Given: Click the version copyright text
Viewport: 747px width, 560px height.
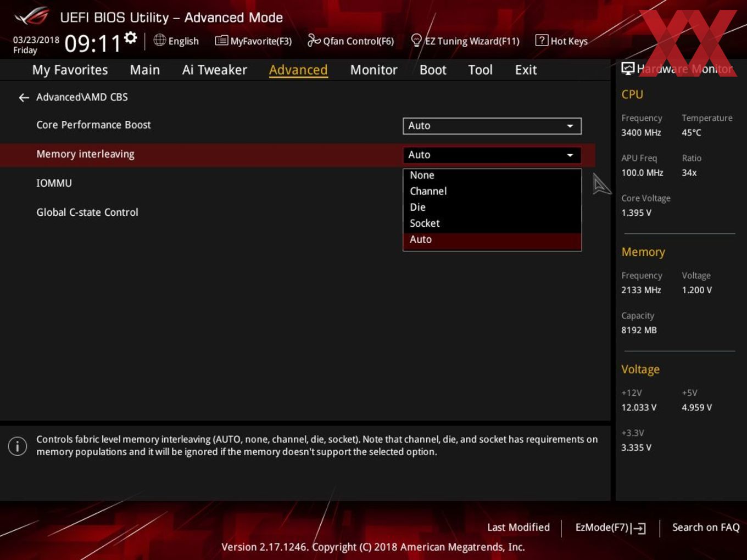Looking at the screenshot, I should pos(373,547).
